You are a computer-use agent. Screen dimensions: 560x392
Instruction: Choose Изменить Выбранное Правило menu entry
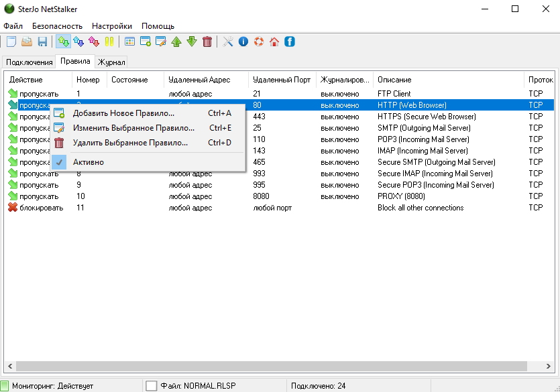pyautogui.click(x=148, y=128)
